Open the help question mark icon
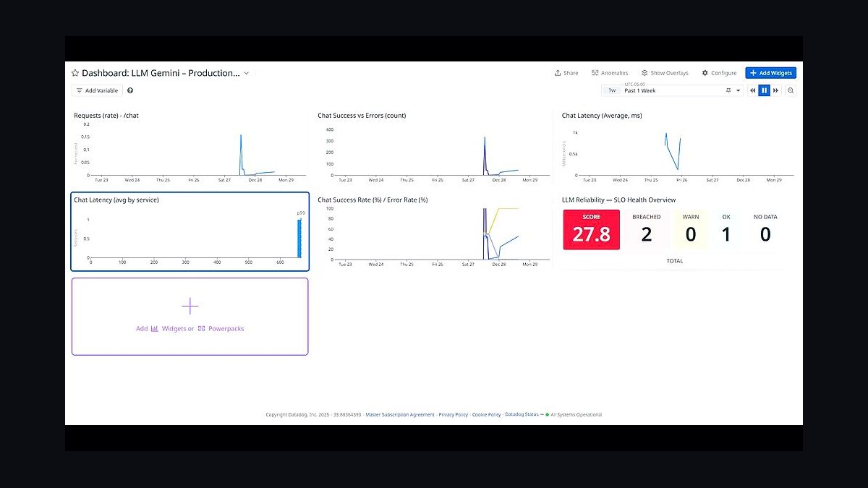The width and height of the screenshot is (868, 488). click(x=130, y=90)
